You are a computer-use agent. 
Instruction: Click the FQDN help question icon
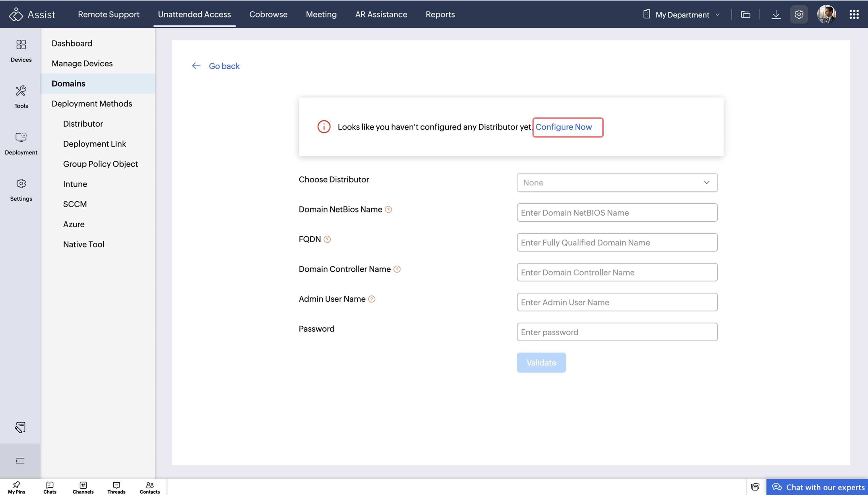[327, 239]
